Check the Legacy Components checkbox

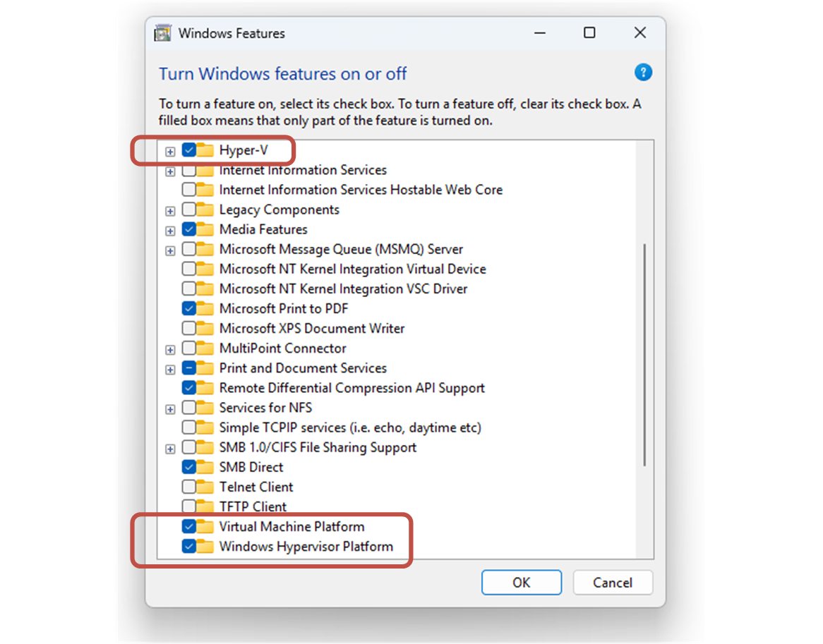(189, 209)
